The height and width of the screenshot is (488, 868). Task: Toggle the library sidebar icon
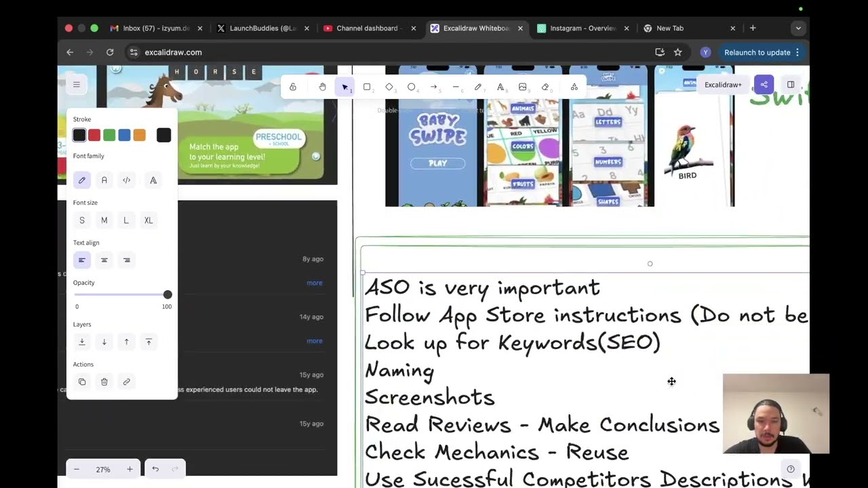[791, 85]
